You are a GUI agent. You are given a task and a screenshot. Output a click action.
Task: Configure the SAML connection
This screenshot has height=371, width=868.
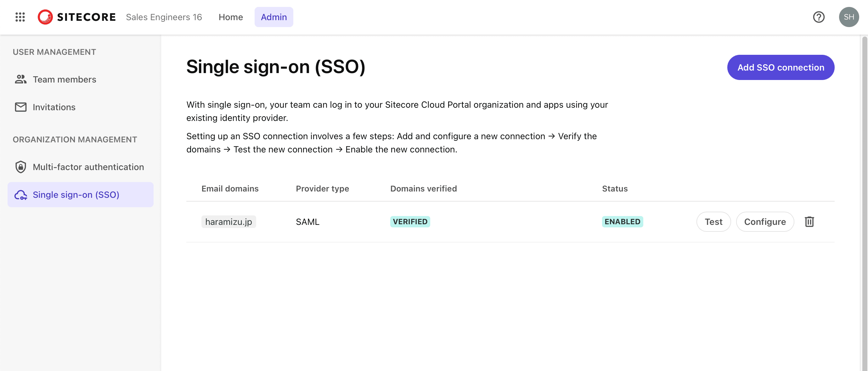764,222
